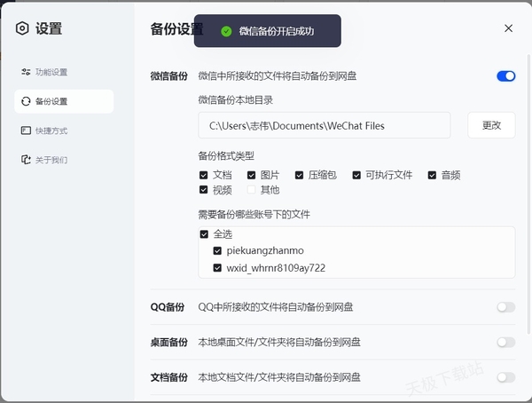
Task: Click the 关于我们 icon
Action: (26, 160)
